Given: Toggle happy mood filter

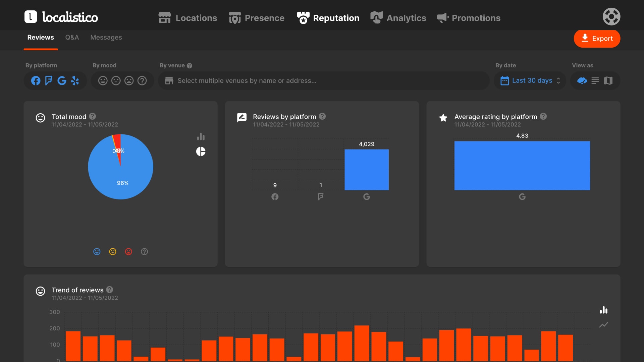Looking at the screenshot, I should click(x=103, y=81).
